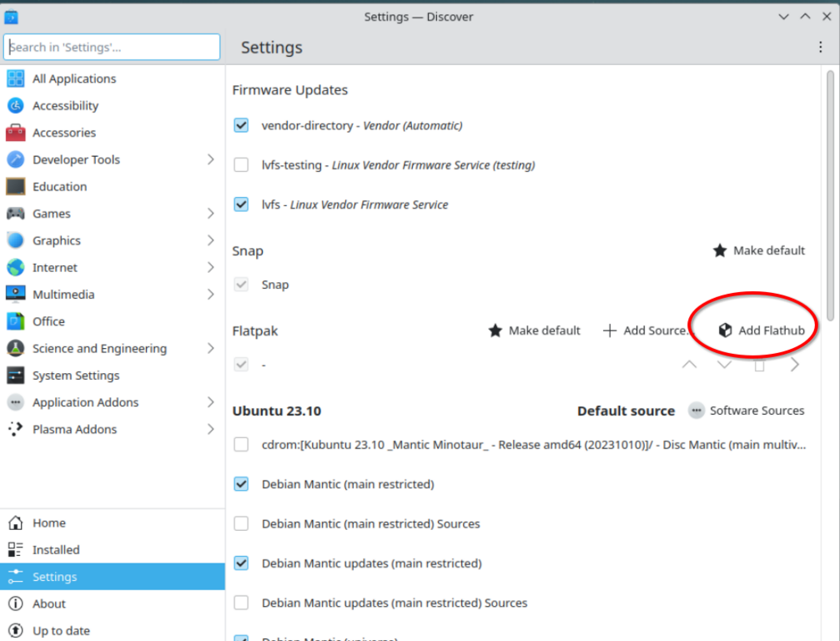Uncheck the vendor-directory firmware checkbox
This screenshot has width=840, height=641.
point(241,125)
